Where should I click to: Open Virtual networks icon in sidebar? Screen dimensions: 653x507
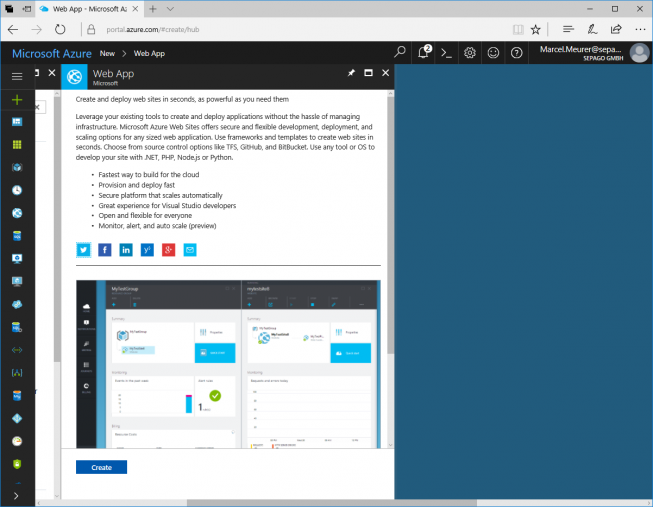click(17, 350)
